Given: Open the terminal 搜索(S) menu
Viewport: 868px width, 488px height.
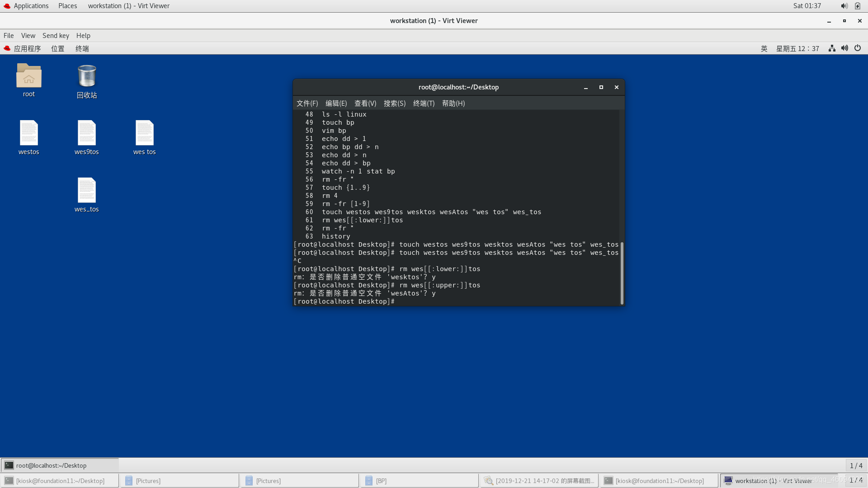Looking at the screenshot, I should pos(395,103).
